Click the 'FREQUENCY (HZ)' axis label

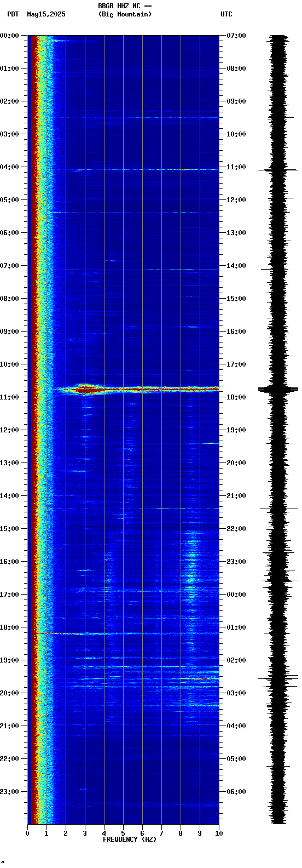pyautogui.click(x=130, y=840)
